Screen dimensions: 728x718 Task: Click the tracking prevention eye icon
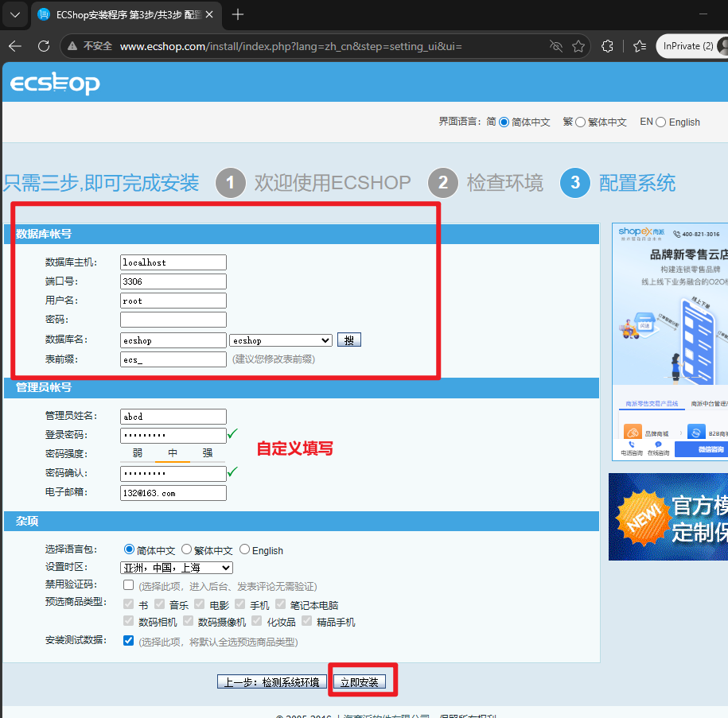[x=556, y=46]
